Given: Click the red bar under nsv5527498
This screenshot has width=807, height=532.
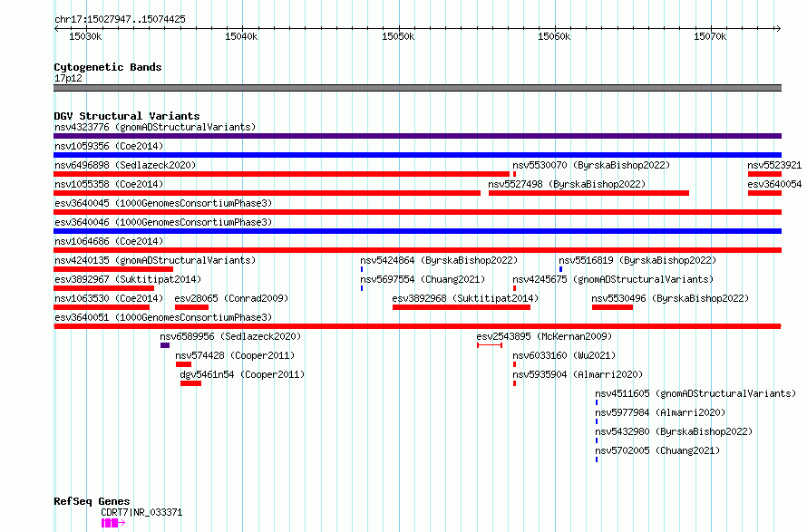Looking at the screenshot, I should [588, 193].
